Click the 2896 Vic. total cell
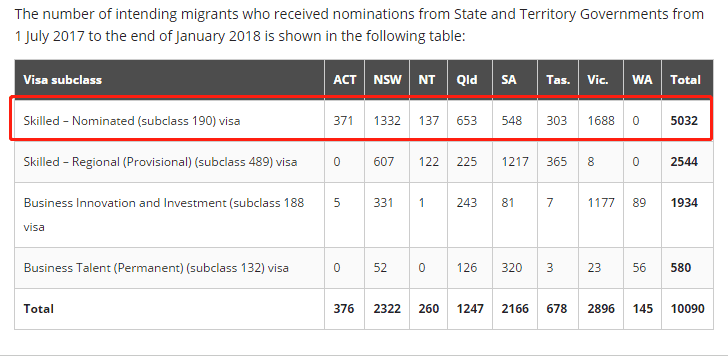 click(x=601, y=309)
